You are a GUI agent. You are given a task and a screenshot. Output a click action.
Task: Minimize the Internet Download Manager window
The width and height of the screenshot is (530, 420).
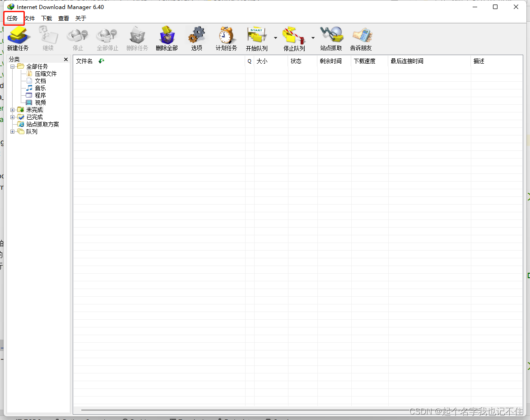coord(475,7)
